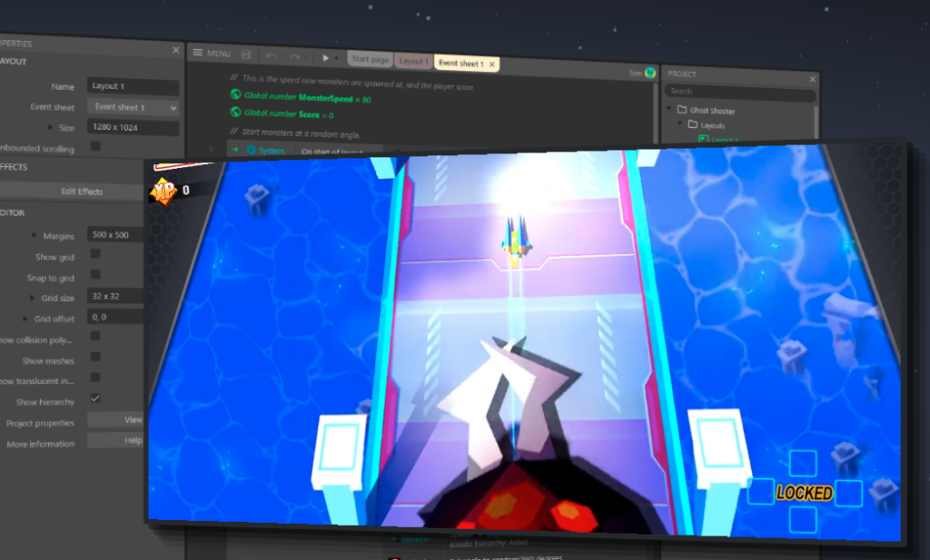Enable the Show meshes checkbox
Image resolution: width=930 pixels, height=560 pixels.
pyautogui.click(x=94, y=357)
